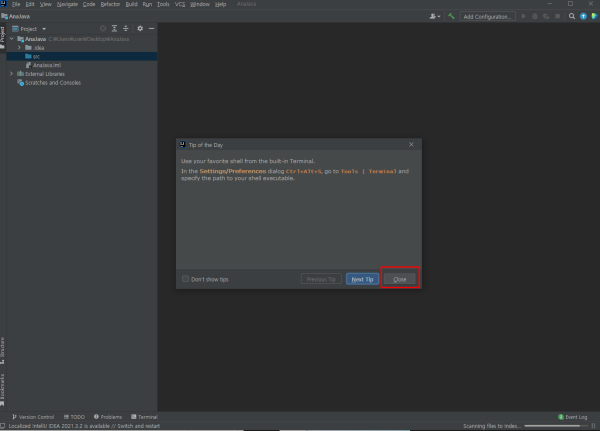Open the Edit menu
Image resolution: width=600 pixels, height=431 pixels.
(x=30, y=4)
